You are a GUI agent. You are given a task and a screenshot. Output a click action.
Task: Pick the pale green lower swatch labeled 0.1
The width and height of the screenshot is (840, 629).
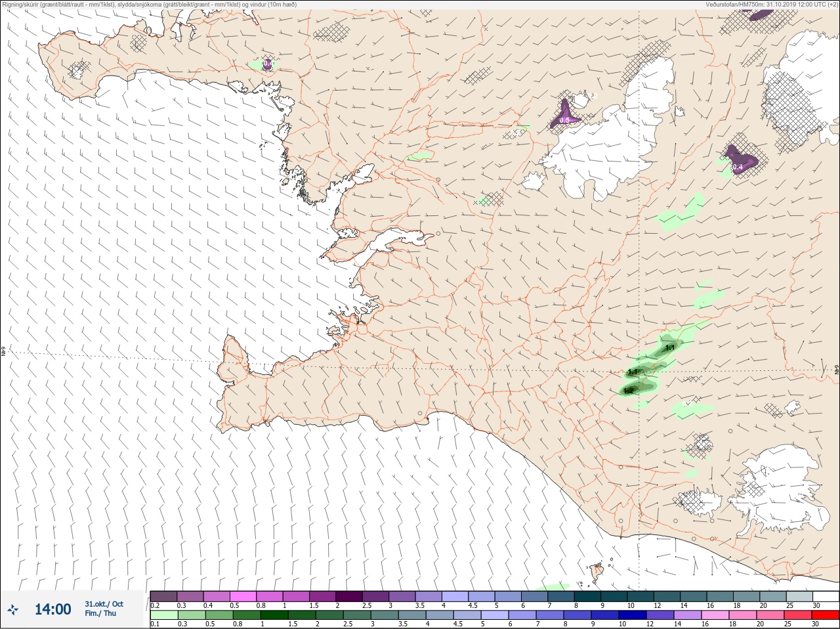click(x=163, y=615)
